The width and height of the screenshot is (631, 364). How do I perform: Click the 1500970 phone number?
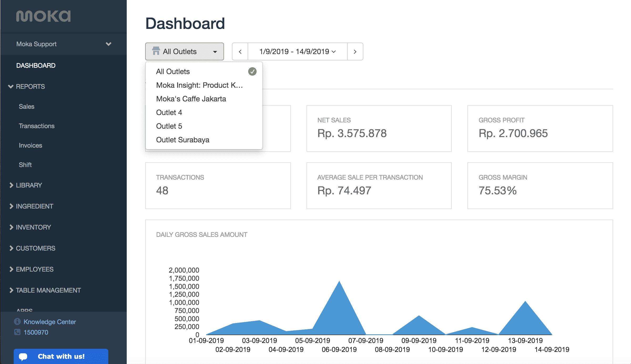click(x=36, y=332)
